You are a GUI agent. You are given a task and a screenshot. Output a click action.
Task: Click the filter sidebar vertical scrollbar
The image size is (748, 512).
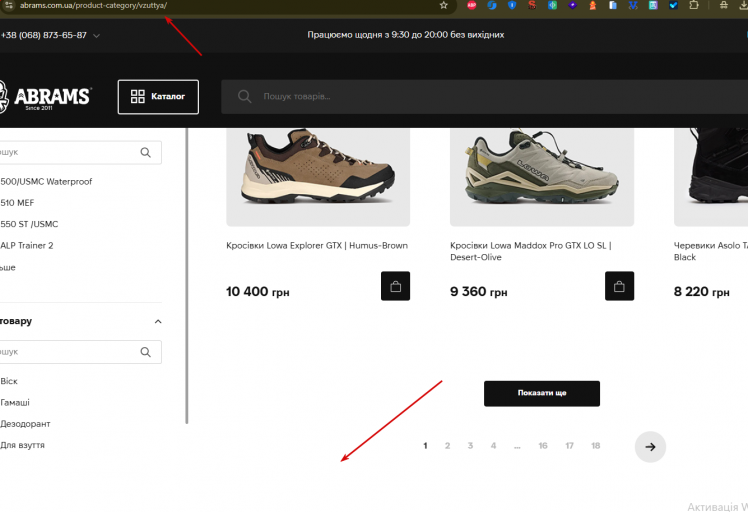coord(187,275)
